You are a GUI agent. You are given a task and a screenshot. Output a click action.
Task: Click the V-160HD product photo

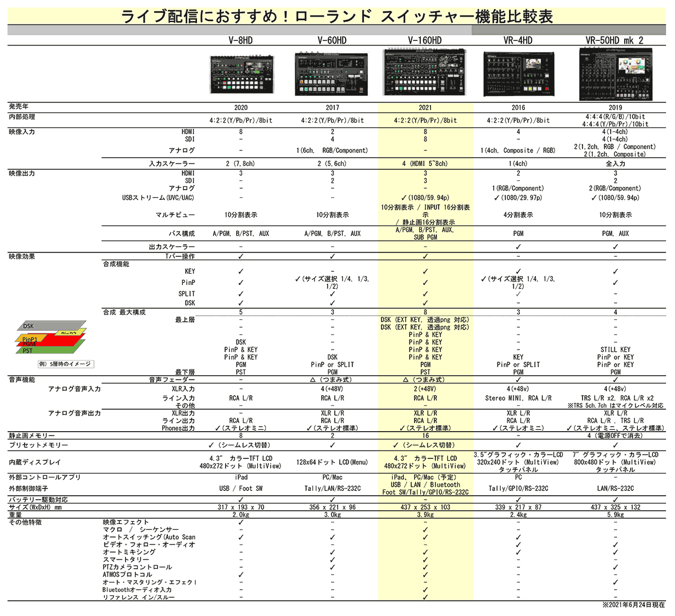coord(425,72)
